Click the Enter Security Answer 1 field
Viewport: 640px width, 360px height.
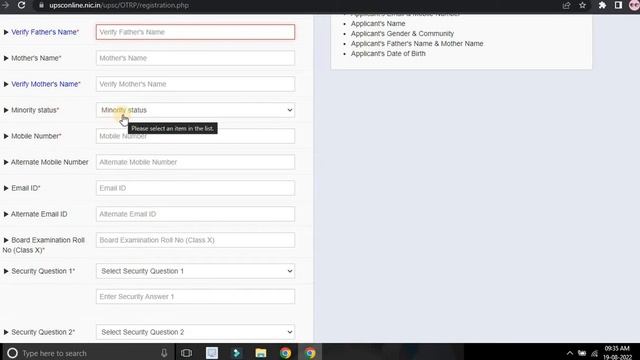(195, 297)
